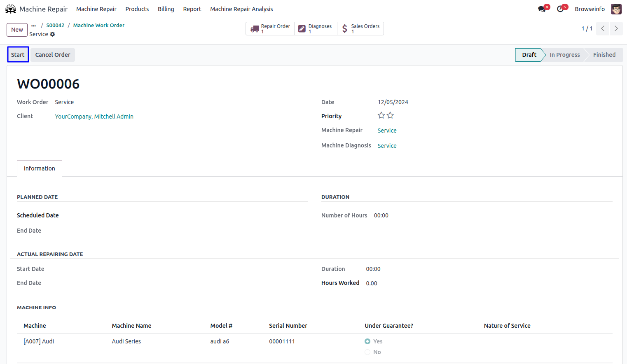This screenshot has width=627, height=364.
Task: Go to next record arrow
Action: pos(616,28)
